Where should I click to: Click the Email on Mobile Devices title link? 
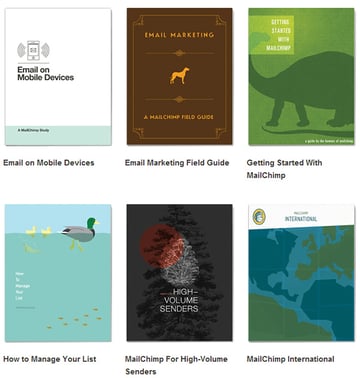[x=49, y=163]
